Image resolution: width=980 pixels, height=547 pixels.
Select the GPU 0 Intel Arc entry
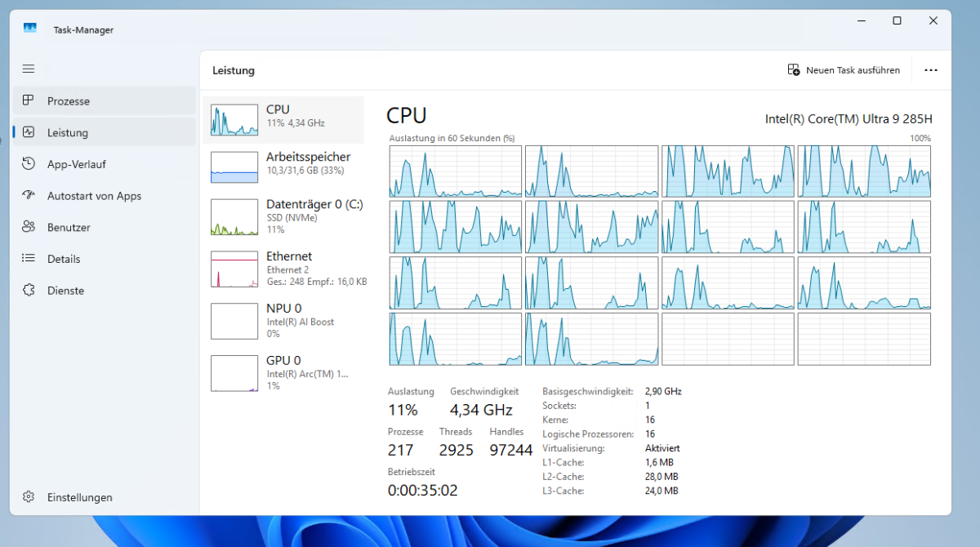[283, 373]
